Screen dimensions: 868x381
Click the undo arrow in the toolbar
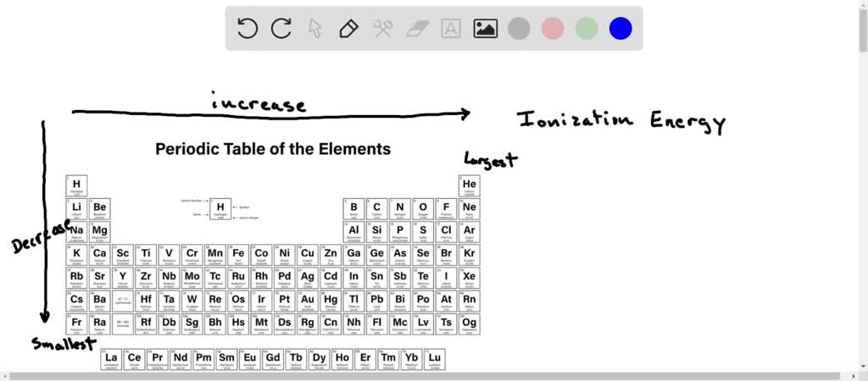(x=248, y=29)
